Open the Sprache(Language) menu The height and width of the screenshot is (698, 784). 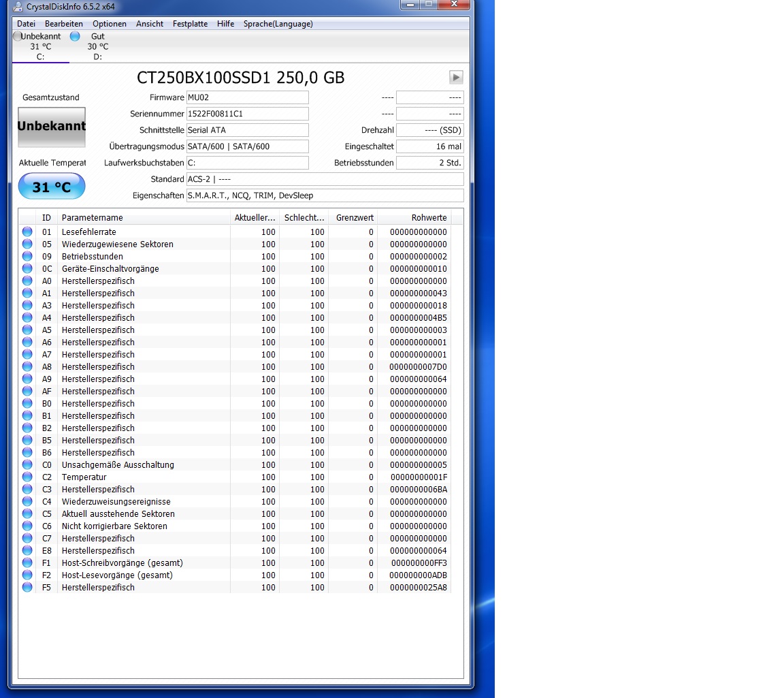tap(278, 24)
